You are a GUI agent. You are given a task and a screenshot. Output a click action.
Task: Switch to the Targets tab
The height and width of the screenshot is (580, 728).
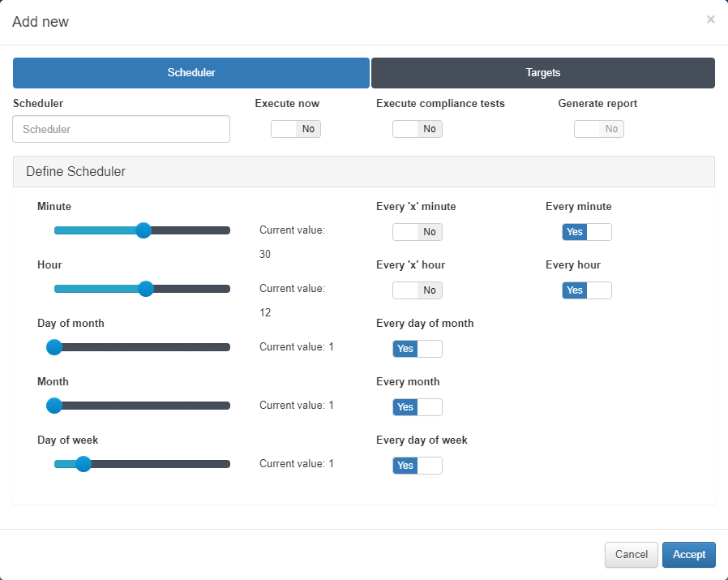pos(542,73)
